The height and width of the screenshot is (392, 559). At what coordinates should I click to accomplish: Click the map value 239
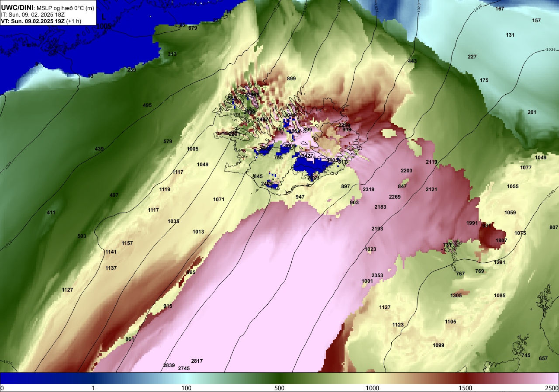point(131,70)
